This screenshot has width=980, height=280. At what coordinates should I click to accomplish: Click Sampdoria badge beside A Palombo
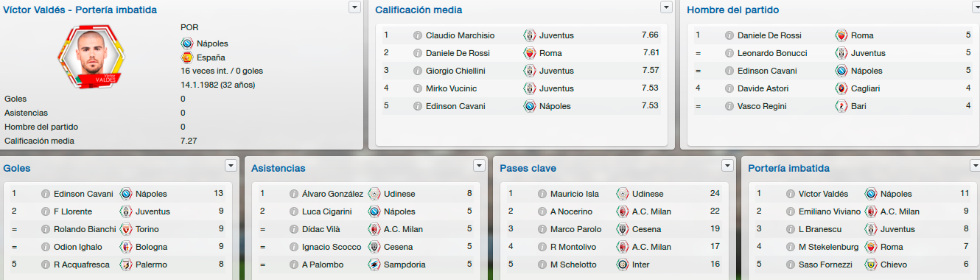point(374,265)
